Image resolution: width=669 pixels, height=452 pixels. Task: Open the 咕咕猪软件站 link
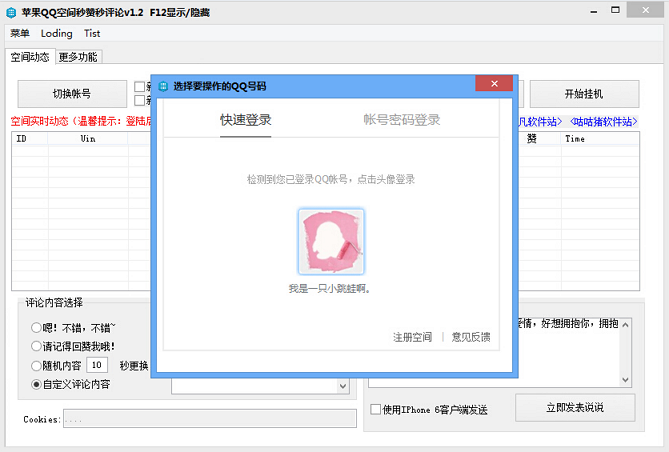pos(603,122)
